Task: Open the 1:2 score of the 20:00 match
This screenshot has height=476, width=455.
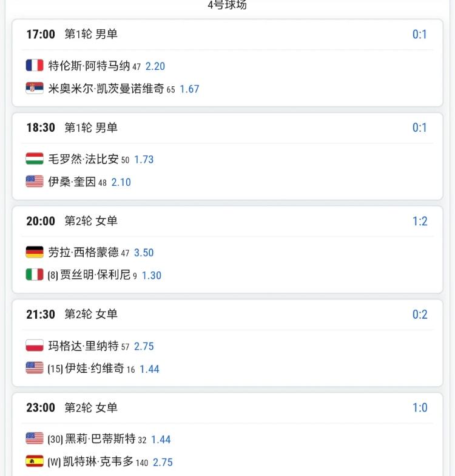Action: tap(420, 221)
